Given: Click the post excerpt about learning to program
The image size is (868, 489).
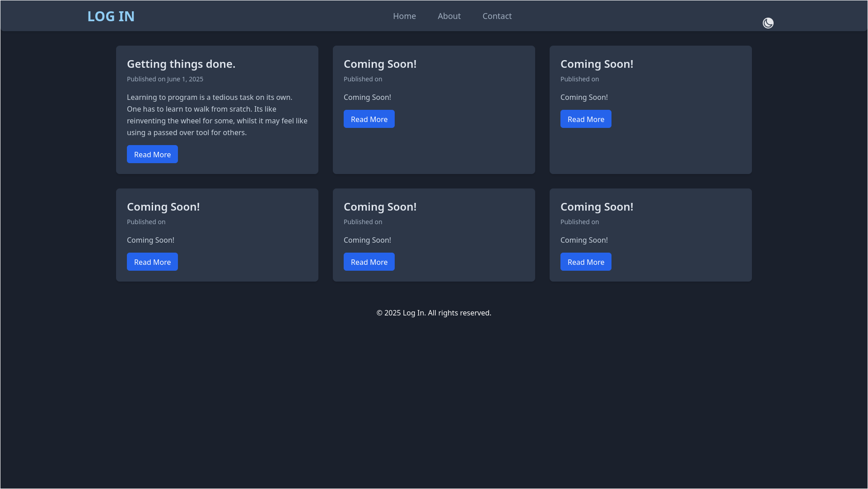Looking at the screenshot, I should tap(217, 115).
